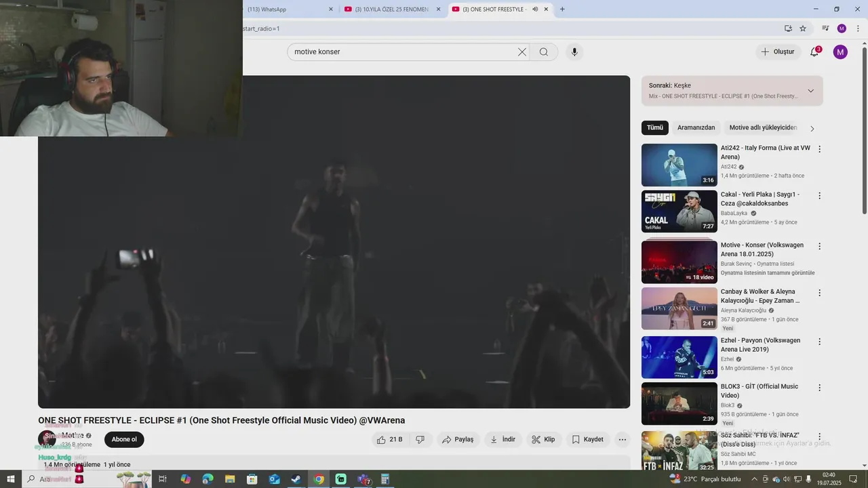The width and height of the screenshot is (868, 488).
Task: Open options menu for Cakal Yerli Plaka video
Action: 819,196
